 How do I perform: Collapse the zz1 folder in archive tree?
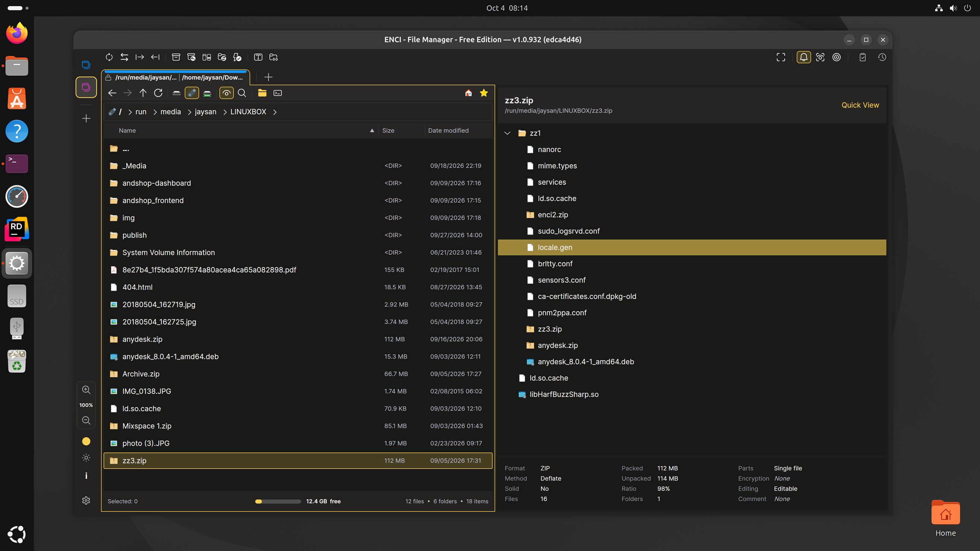[507, 133]
